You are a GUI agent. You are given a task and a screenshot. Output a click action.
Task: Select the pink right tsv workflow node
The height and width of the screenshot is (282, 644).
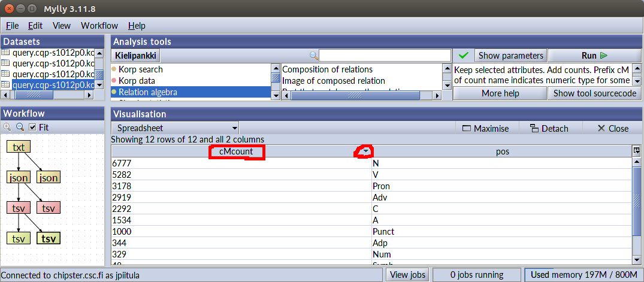tap(49, 208)
